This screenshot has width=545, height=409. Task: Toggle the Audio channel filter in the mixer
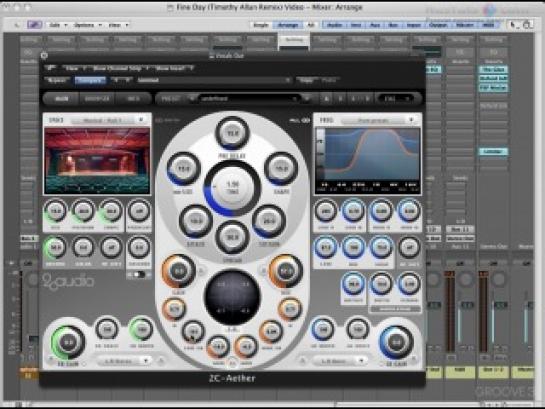[334, 25]
